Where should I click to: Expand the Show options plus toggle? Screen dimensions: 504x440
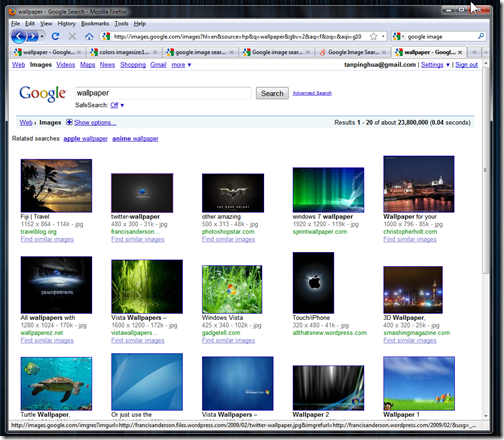69,122
